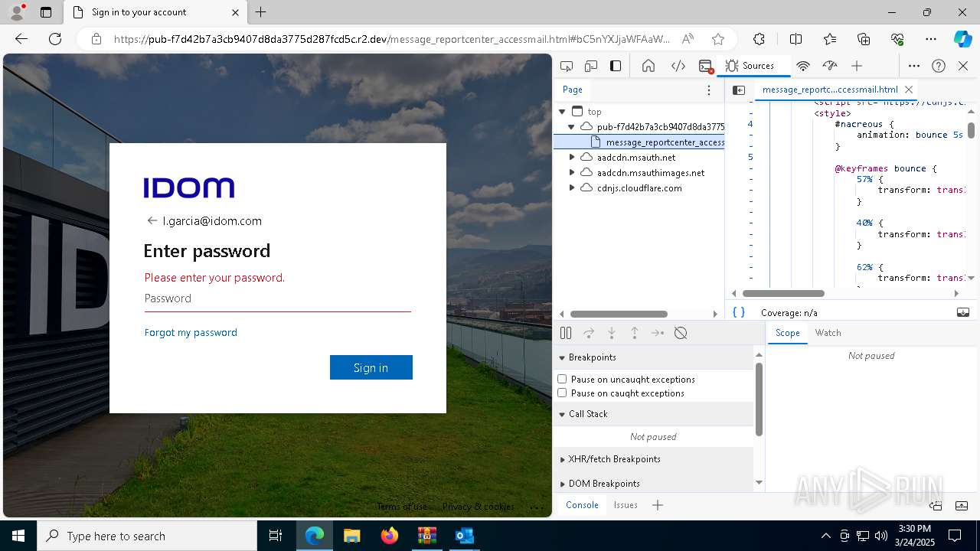This screenshot has width=980, height=551.
Task: Refresh the current page
Action: pyautogui.click(x=55, y=39)
